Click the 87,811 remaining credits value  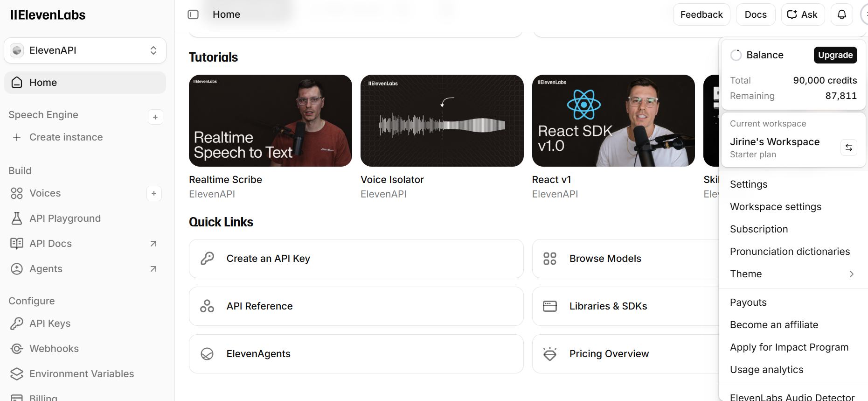click(841, 96)
